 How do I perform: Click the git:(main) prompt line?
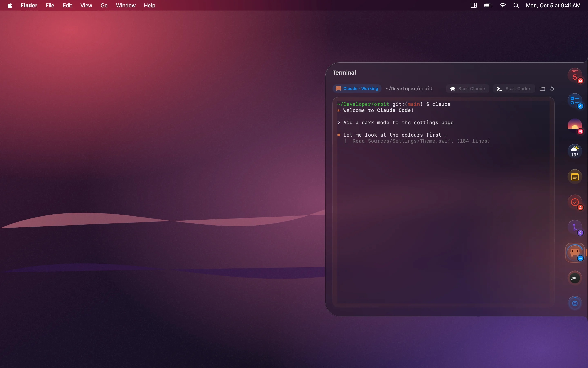pyautogui.click(x=394, y=104)
